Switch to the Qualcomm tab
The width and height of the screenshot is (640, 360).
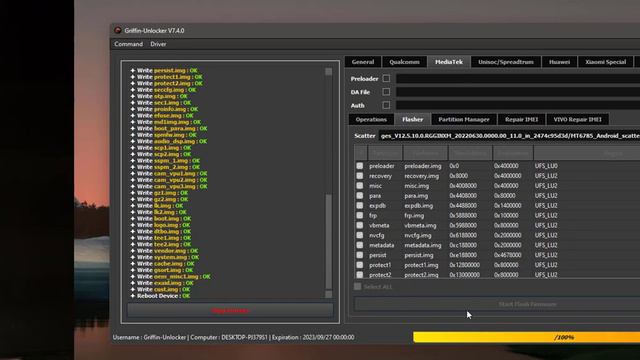[404, 62]
